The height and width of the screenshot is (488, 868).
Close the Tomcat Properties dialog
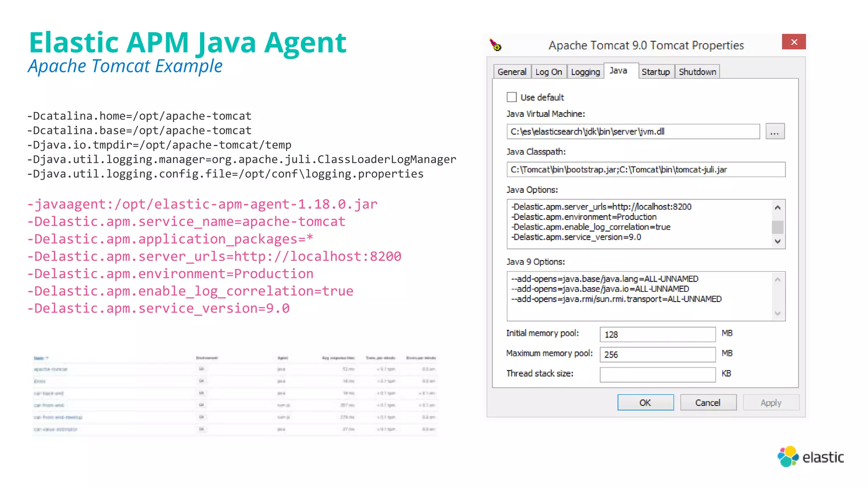tap(794, 42)
